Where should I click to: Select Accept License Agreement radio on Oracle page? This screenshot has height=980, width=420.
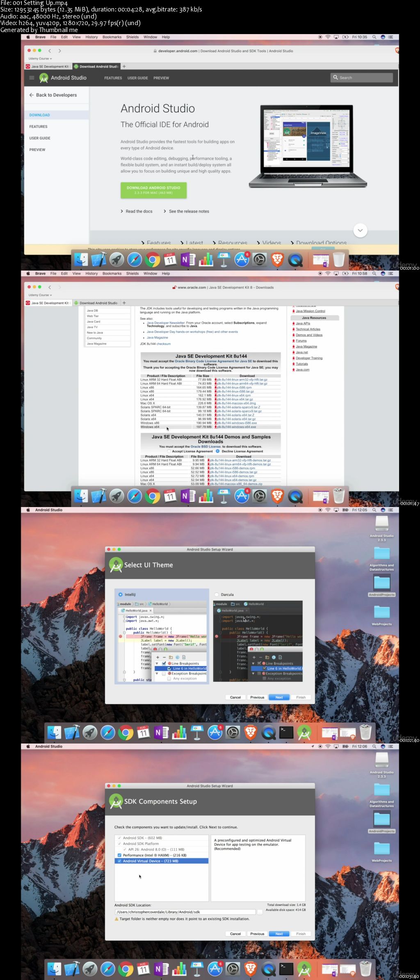[x=169, y=451]
